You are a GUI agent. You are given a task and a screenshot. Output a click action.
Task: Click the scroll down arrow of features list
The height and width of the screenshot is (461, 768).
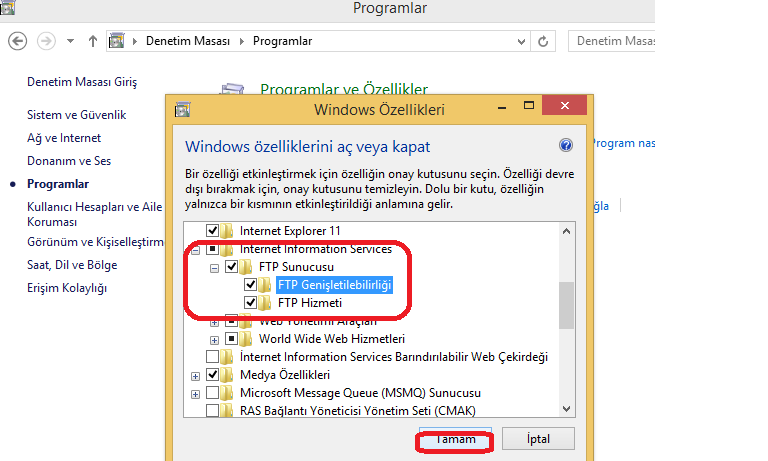click(567, 409)
